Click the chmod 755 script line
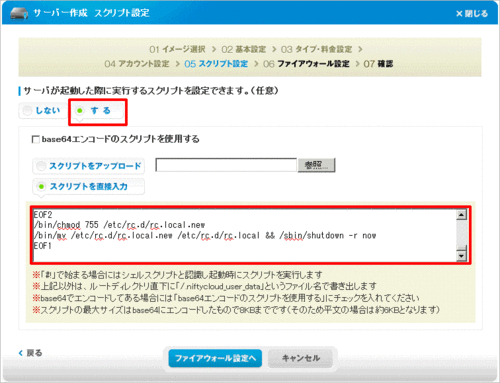Screen dimensions: 500x383 pos(119,225)
